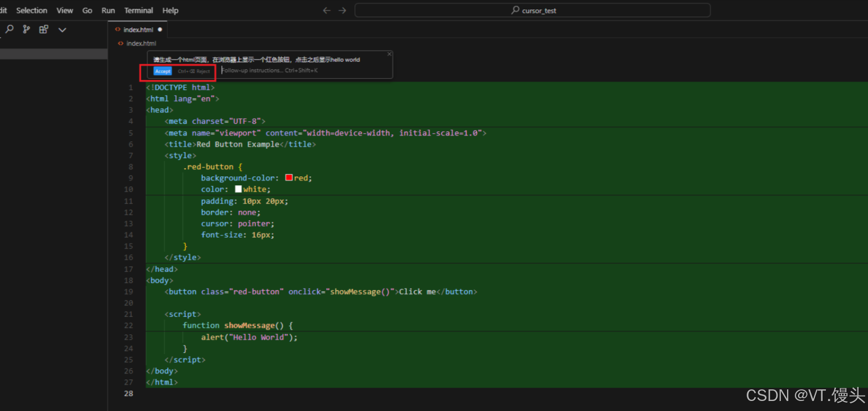Open the Help menu
868x411 pixels.
click(170, 11)
